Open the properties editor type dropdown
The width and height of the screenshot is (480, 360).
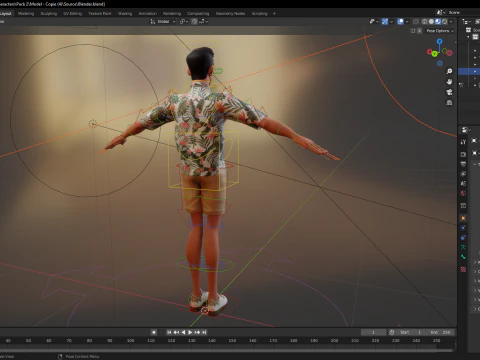(x=466, y=130)
